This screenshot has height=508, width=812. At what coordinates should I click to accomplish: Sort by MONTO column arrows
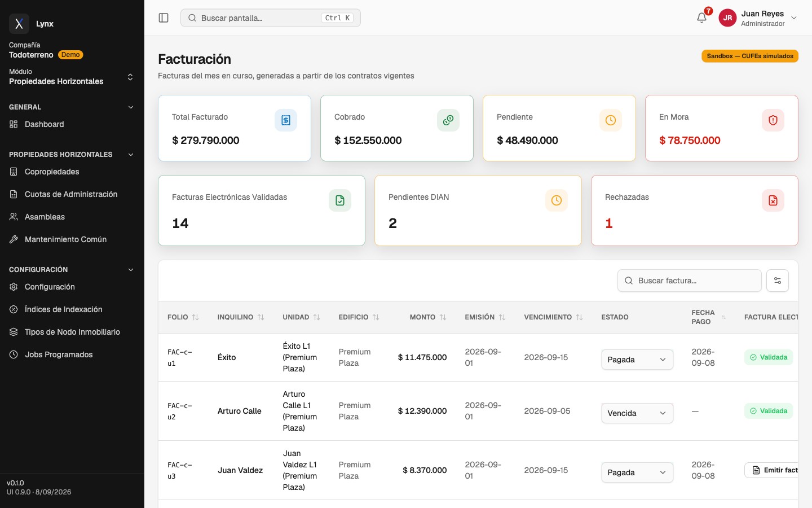[x=443, y=317]
